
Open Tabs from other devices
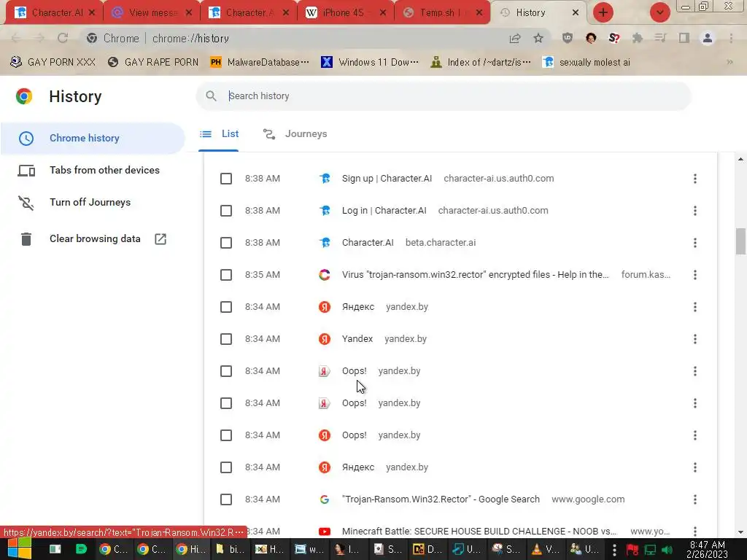(93, 170)
